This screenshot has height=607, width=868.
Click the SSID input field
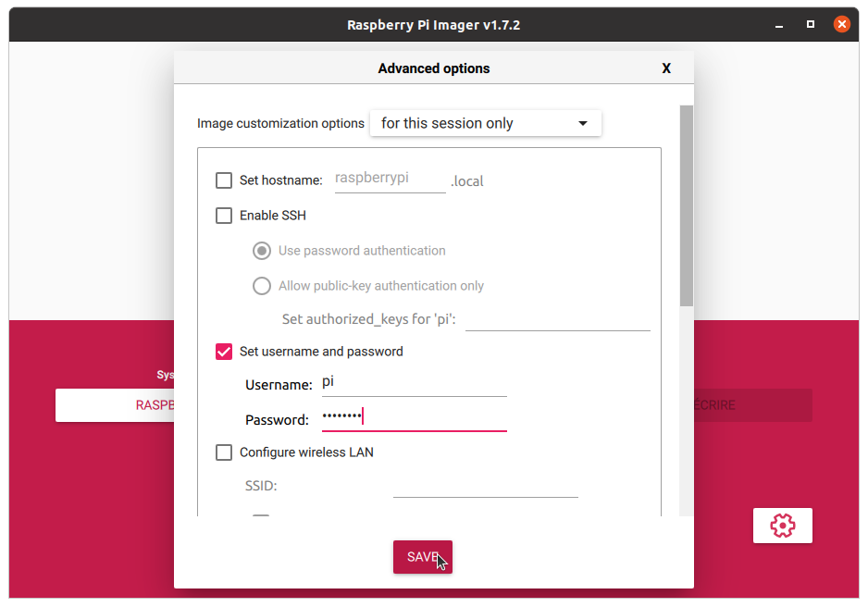[486, 485]
